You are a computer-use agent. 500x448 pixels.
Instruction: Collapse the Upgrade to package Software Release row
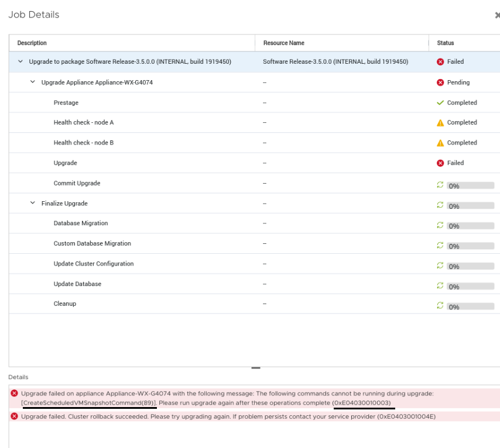[x=21, y=62]
